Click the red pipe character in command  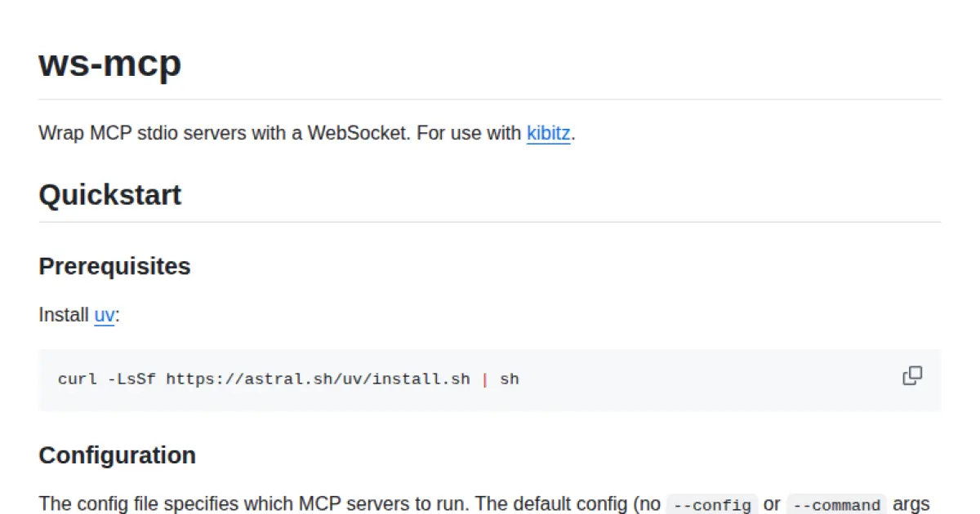pos(485,379)
